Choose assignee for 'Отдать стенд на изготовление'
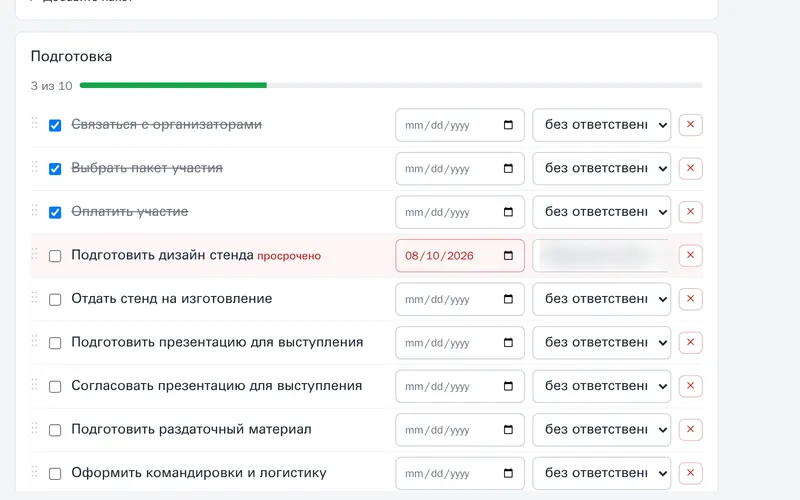The image size is (800, 500). 602,299
